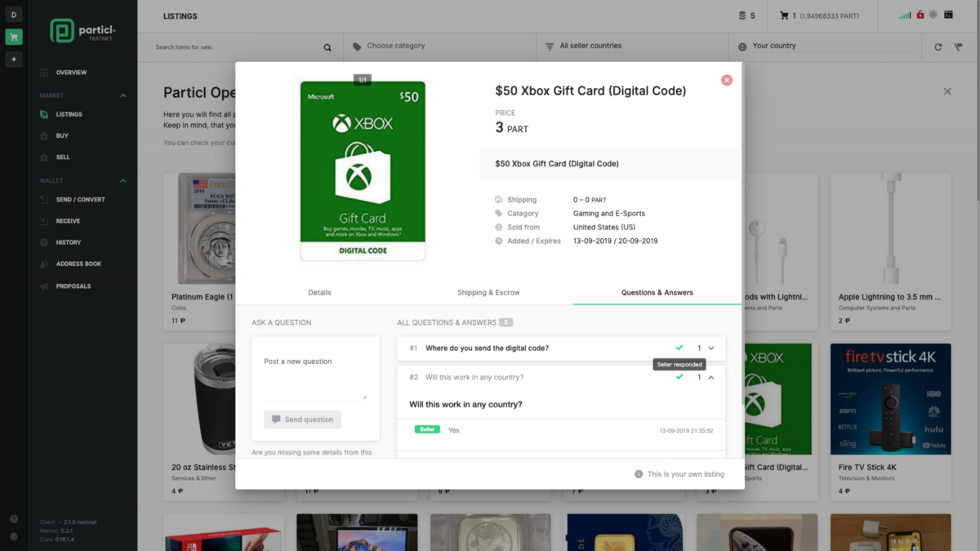
Task: Refresh listings with the circular arrow icon
Action: [x=938, y=47]
